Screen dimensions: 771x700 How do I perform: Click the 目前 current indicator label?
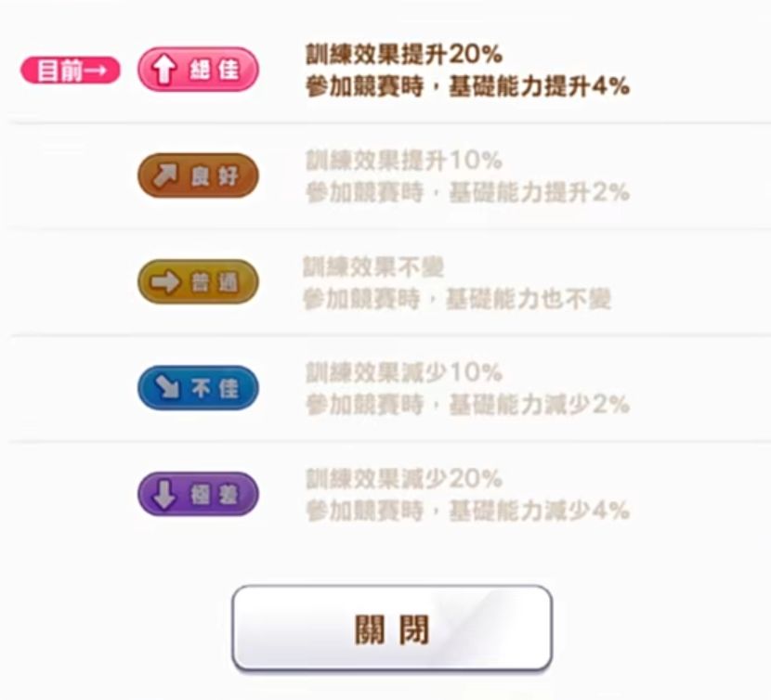click(x=71, y=71)
